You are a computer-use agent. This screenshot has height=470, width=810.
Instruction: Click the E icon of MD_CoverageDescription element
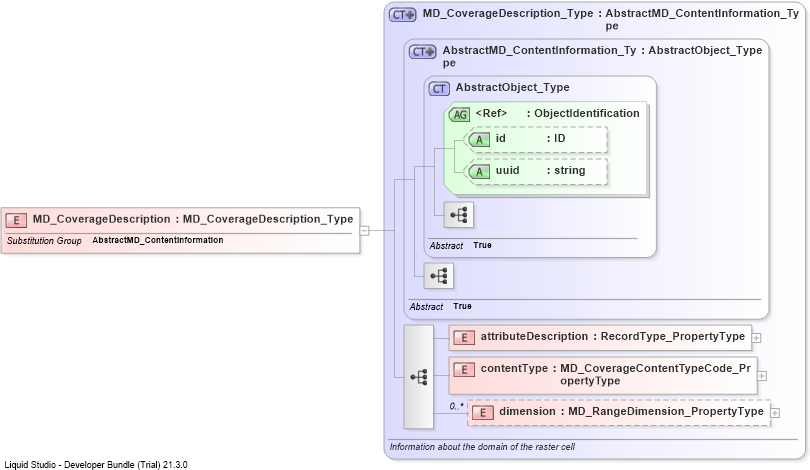click(x=16, y=221)
